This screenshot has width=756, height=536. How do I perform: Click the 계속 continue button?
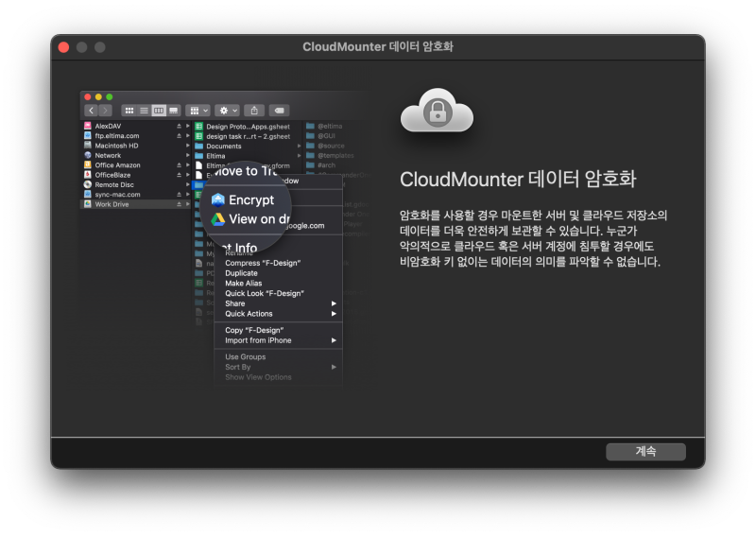coord(645,452)
